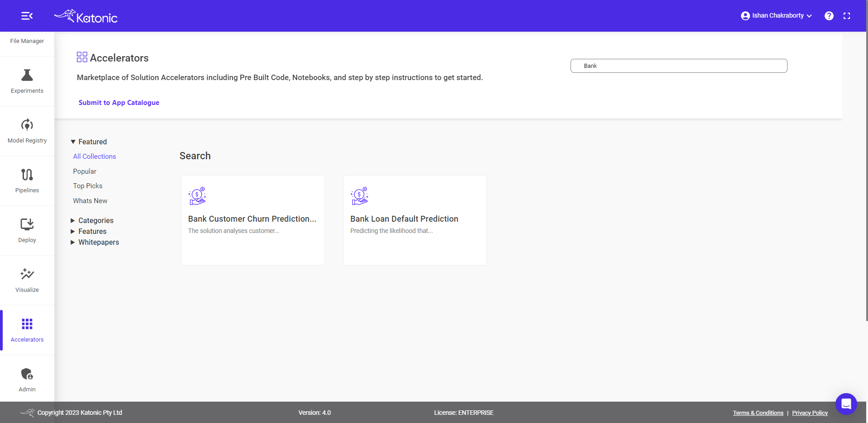The height and width of the screenshot is (423, 868).
Task: Click the Katonic footer logo
Action: click(27, 413)
